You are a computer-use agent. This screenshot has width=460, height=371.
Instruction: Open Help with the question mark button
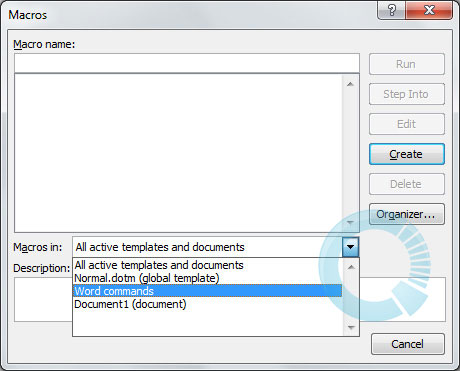(392, 10)
